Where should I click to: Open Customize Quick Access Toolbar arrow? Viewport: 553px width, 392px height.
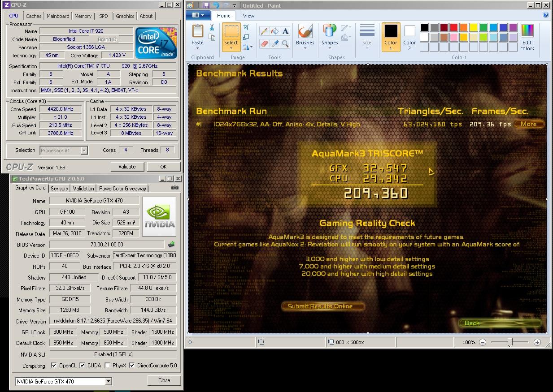235,6
